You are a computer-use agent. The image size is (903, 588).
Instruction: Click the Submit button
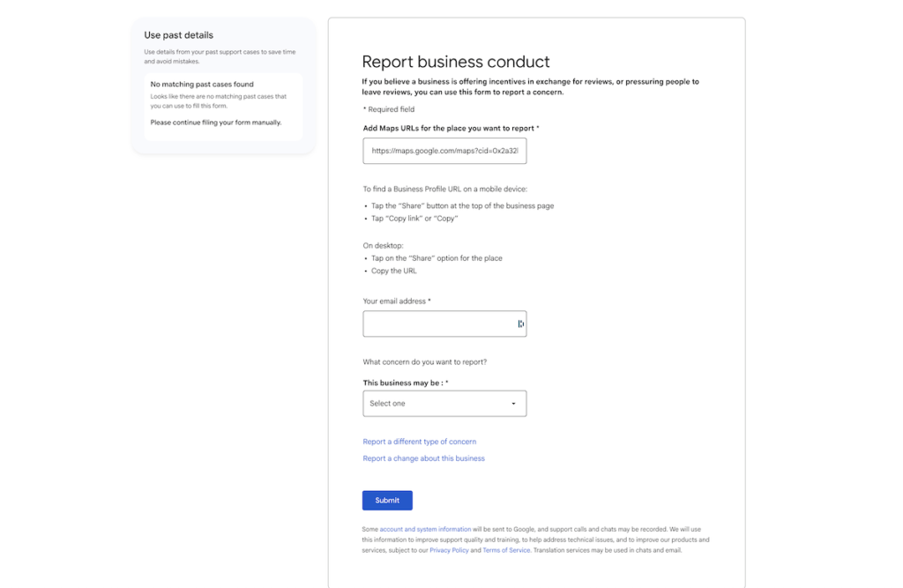tap(386, 500)
